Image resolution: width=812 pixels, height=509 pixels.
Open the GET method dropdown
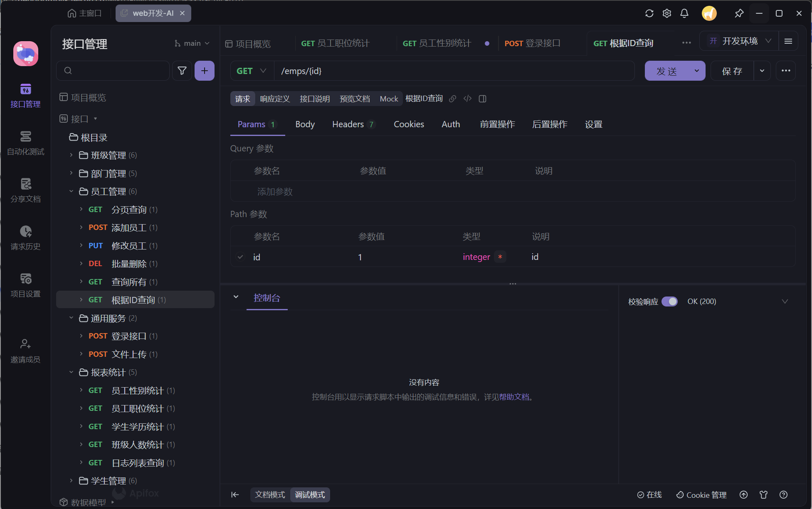(x=252, y=71)
